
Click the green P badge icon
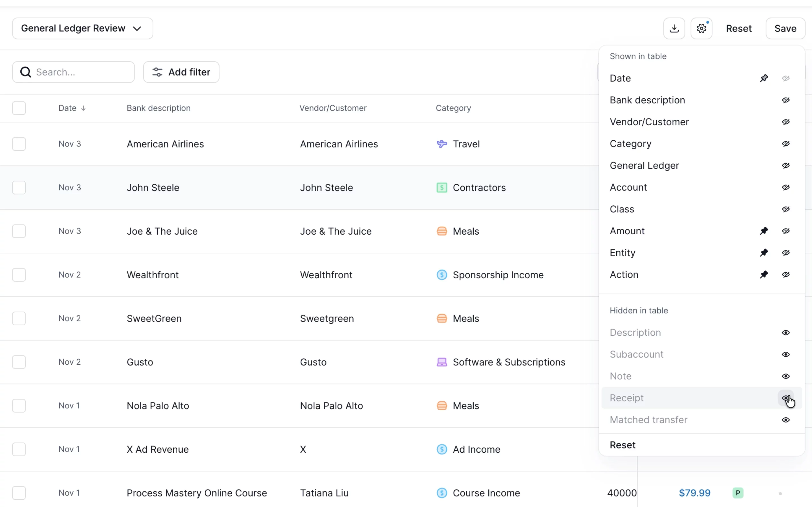pos(738,493)
